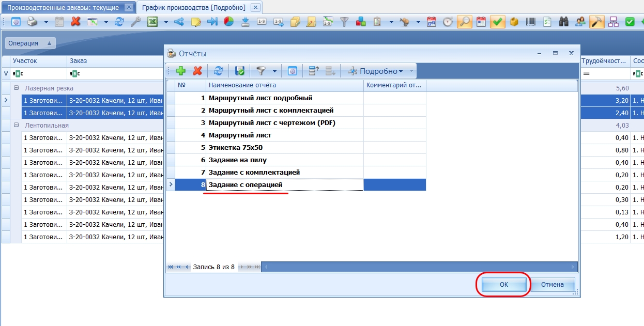Click the Операция grouping header button
Viewport: 644px width, 326px height.
[x=30, y=43]
